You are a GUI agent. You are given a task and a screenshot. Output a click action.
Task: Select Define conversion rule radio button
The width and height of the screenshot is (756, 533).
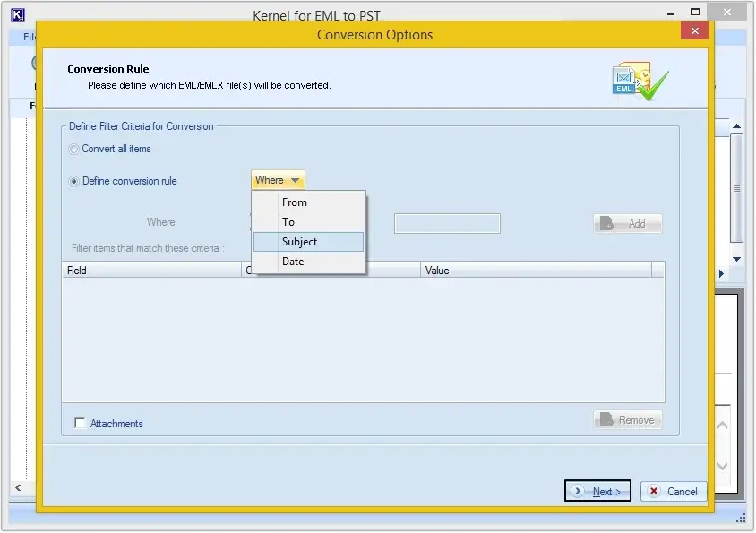[73, 181]
